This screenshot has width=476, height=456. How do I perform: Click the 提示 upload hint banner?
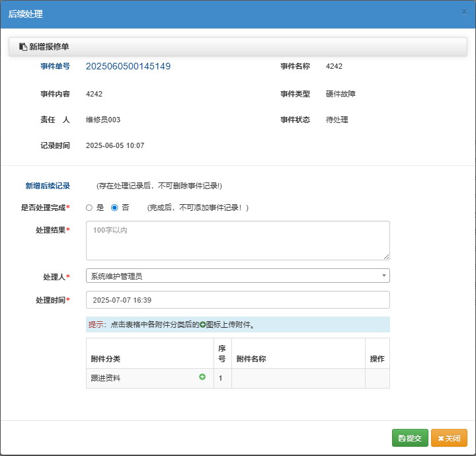[238, 324]
